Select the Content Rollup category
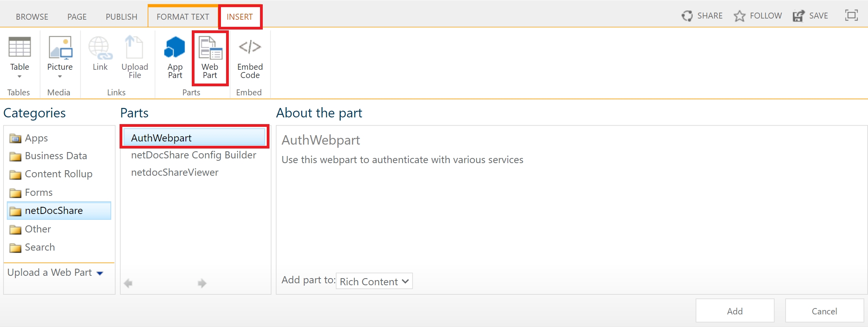This screenshot has height=327, width=868. pos(51,174)
